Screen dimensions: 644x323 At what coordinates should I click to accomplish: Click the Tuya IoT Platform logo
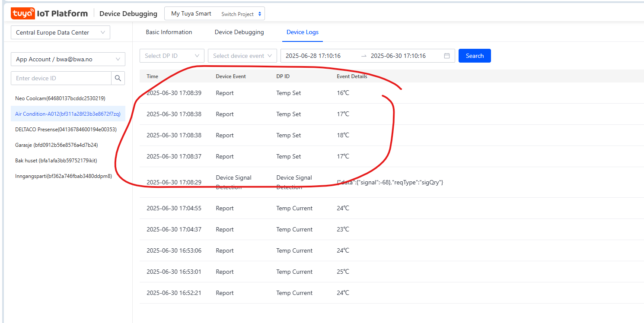(49, 13)
